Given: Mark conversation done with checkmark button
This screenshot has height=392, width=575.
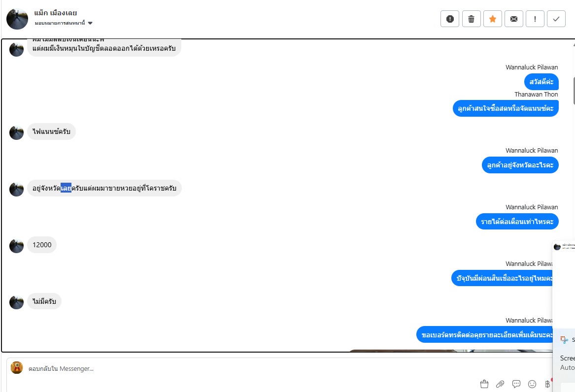Looking at the screenshot, I should (x=556, y=19).
